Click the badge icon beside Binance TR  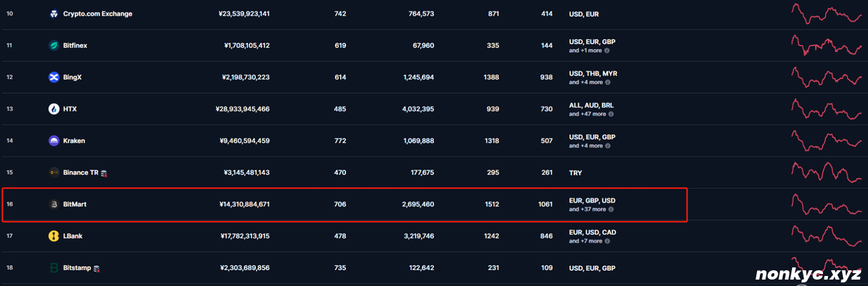(104, 173)
